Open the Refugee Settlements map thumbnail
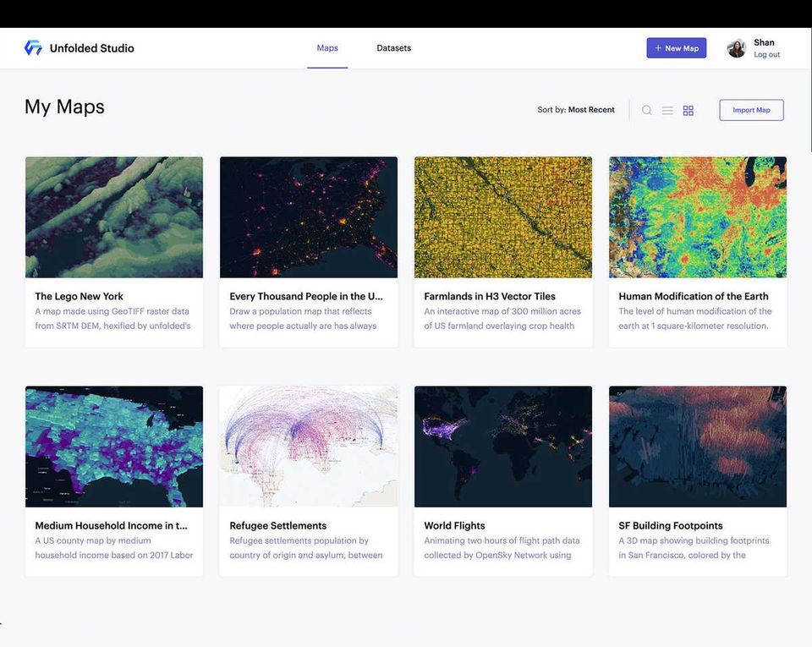This screenshot has height=647, width=812. [x=309, y=447]
